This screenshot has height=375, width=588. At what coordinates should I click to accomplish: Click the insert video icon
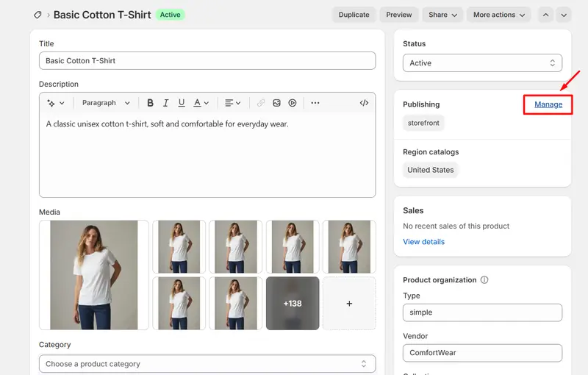(x=293, y=103)
